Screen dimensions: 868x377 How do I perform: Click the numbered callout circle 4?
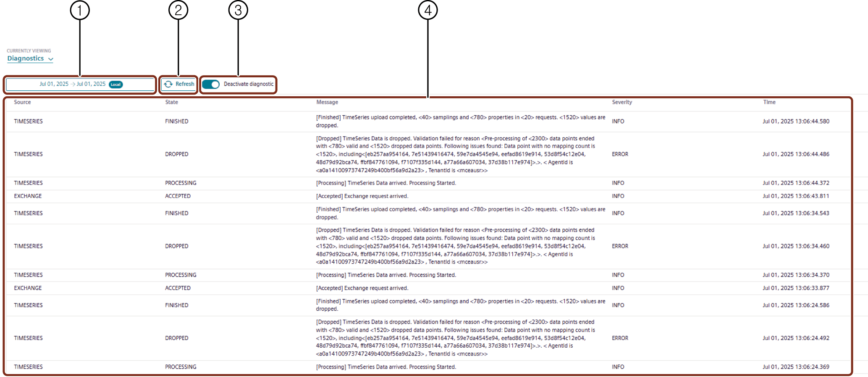pos(427,10)
